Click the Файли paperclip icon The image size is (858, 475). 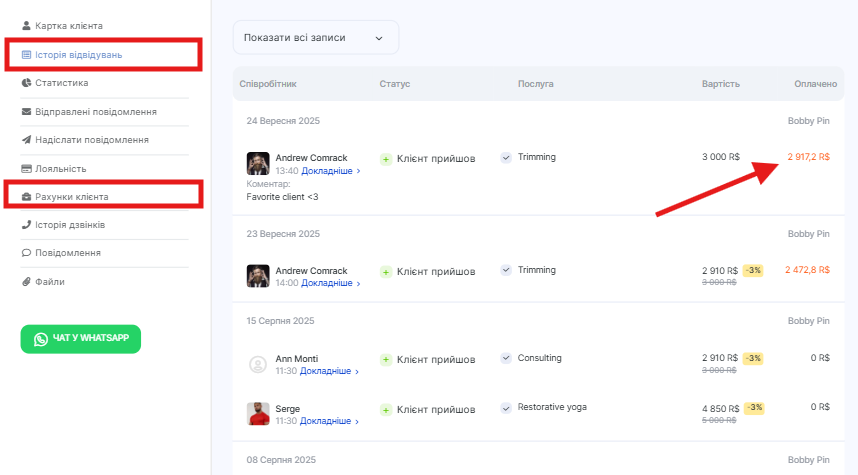pyautogui.click(x=26, y=282)
